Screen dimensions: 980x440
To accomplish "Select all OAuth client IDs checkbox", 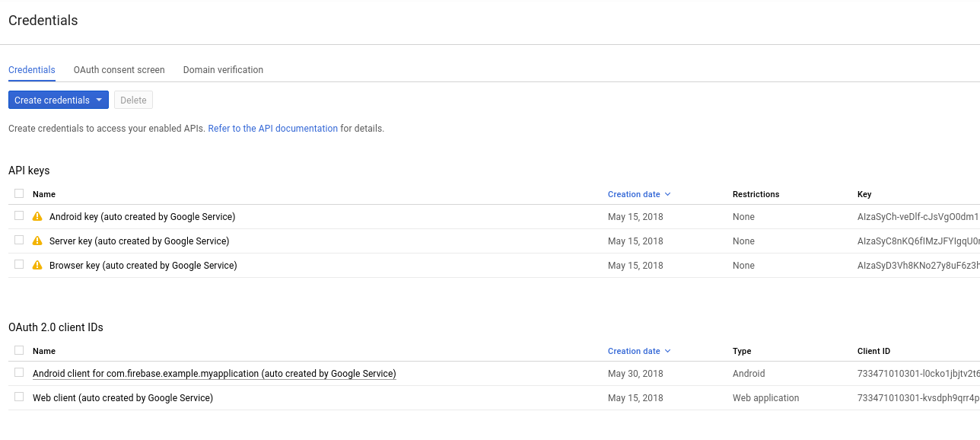I will coord(18,349).
